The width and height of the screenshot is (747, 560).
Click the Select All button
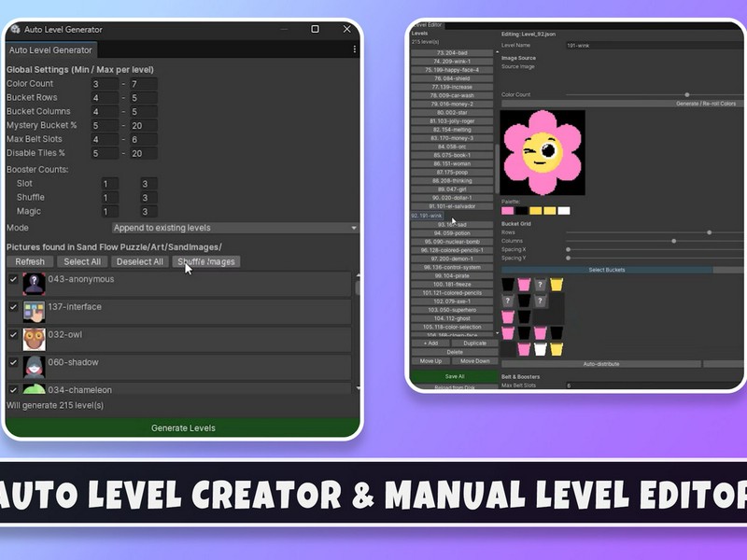click(x=82, y=262)
